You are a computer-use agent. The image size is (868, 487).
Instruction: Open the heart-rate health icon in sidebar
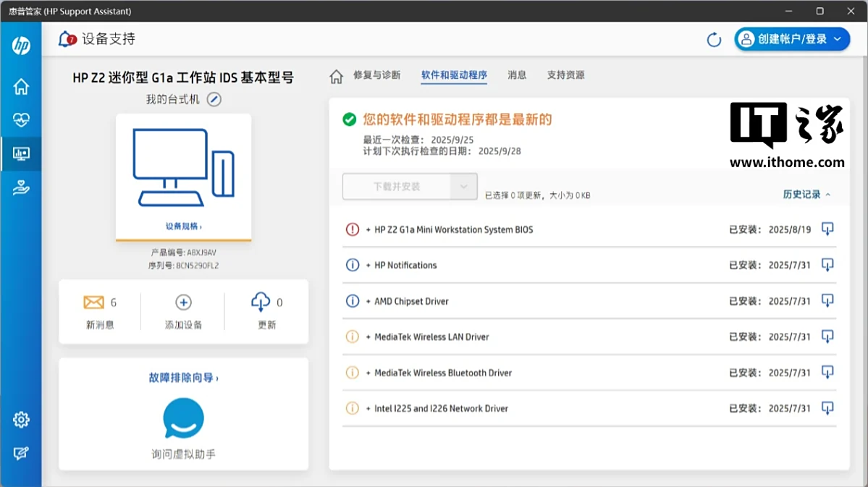(21, 120)
